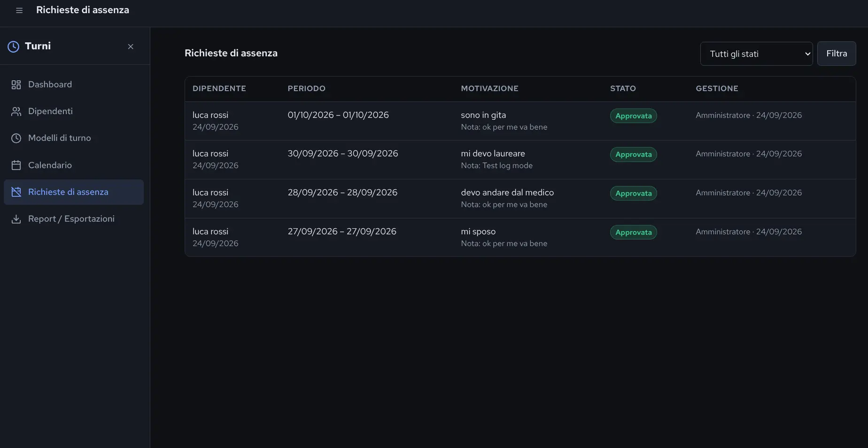Open Report / Esportazioni
Image resolution: width=868 pixels, height=448 pixels.
(x=74, y=219)
